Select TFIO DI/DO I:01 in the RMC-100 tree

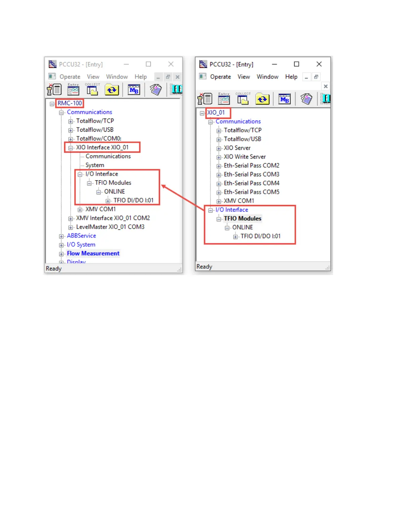pyautogui.click(x=133, y=200)
